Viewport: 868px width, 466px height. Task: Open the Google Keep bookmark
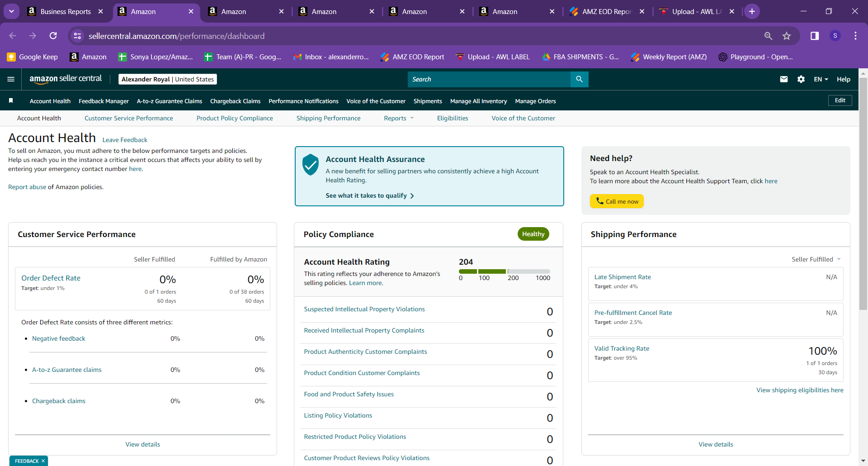point(33,57)
